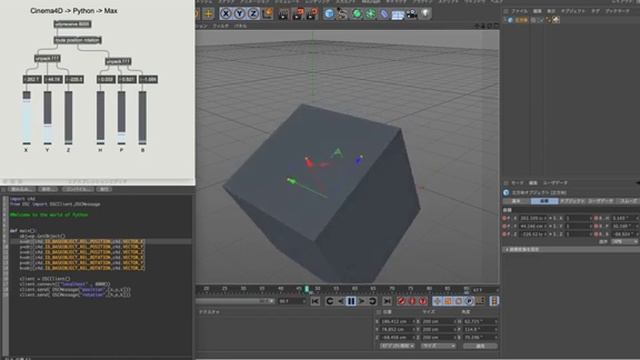
Task: Open the Object Manager Tags menu
Action: coord(596,11)
